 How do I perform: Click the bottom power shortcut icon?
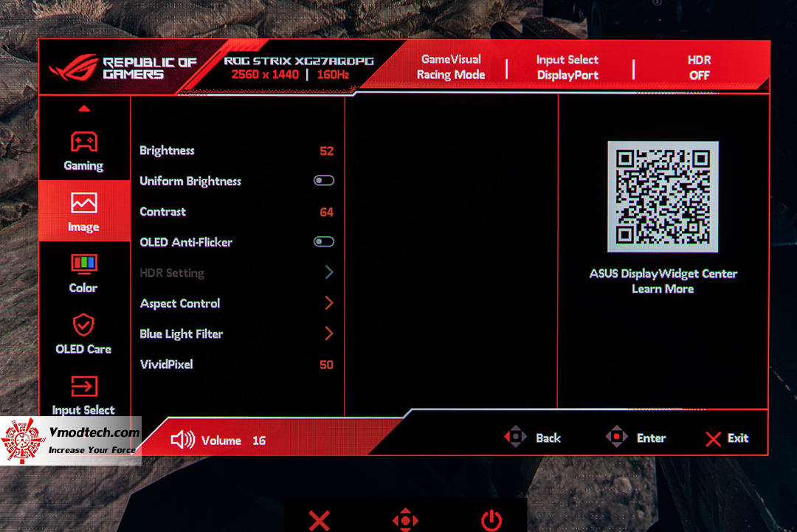click(x=491, y=520)
